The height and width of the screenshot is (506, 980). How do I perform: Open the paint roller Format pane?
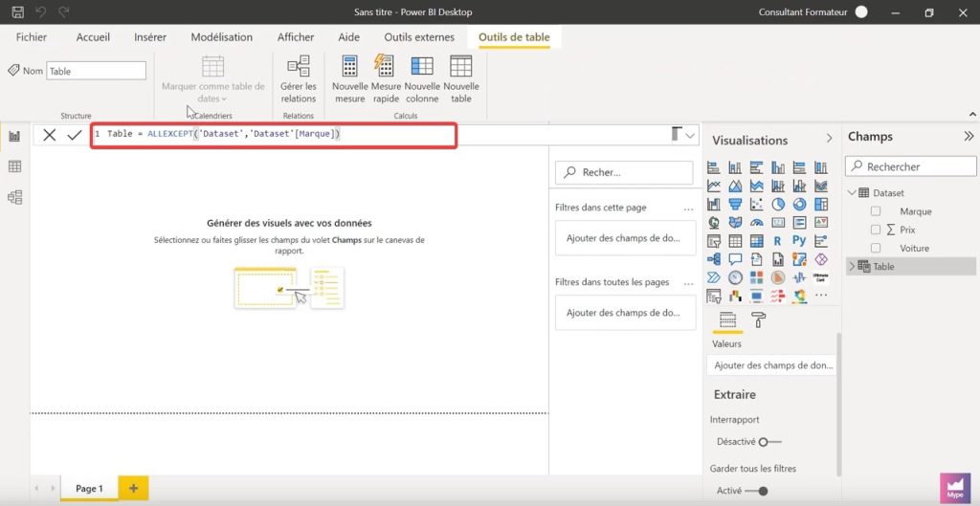pos(758,320)
